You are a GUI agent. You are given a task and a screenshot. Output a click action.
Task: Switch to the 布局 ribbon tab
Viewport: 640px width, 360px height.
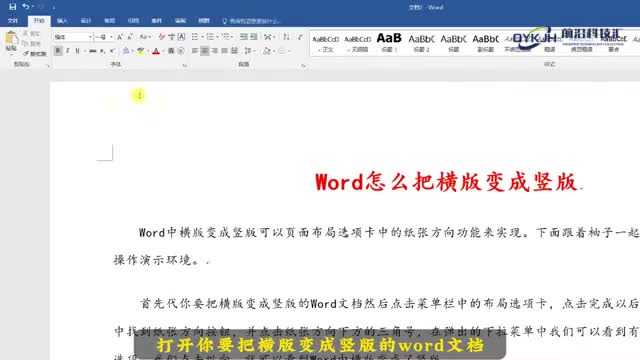click(109, 21)
